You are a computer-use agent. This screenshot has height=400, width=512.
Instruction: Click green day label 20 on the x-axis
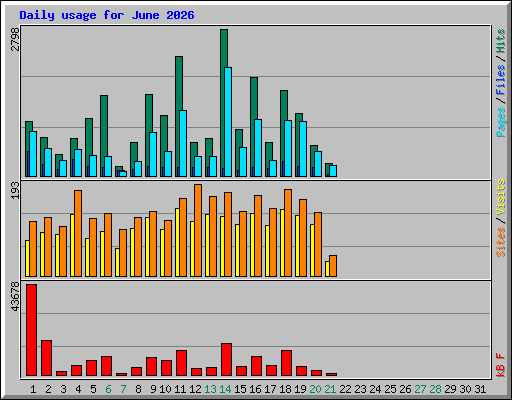pyautogui.click(x=315, y=389)
